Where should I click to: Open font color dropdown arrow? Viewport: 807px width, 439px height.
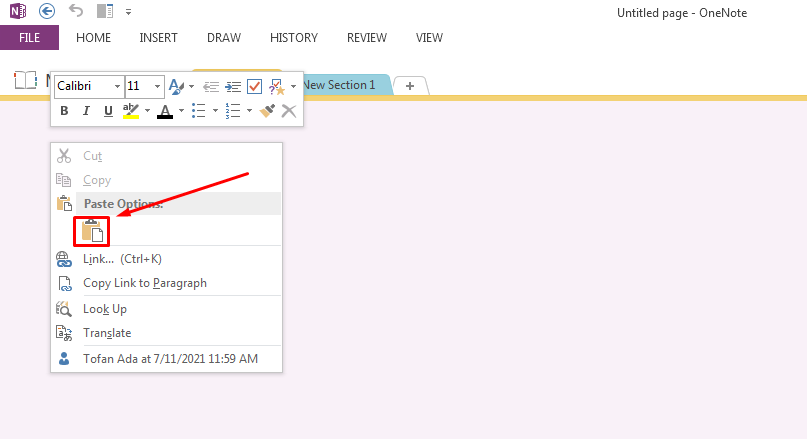click(x=181, y=111)
